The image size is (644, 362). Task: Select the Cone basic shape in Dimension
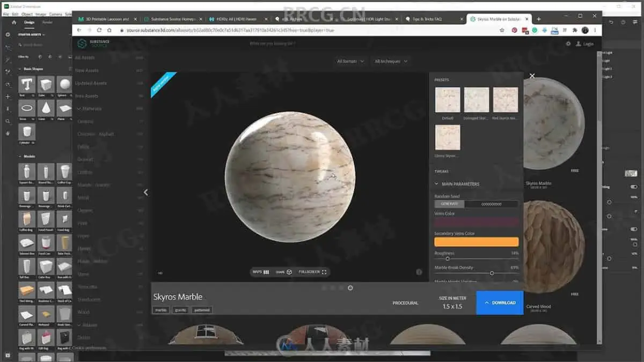46,107
